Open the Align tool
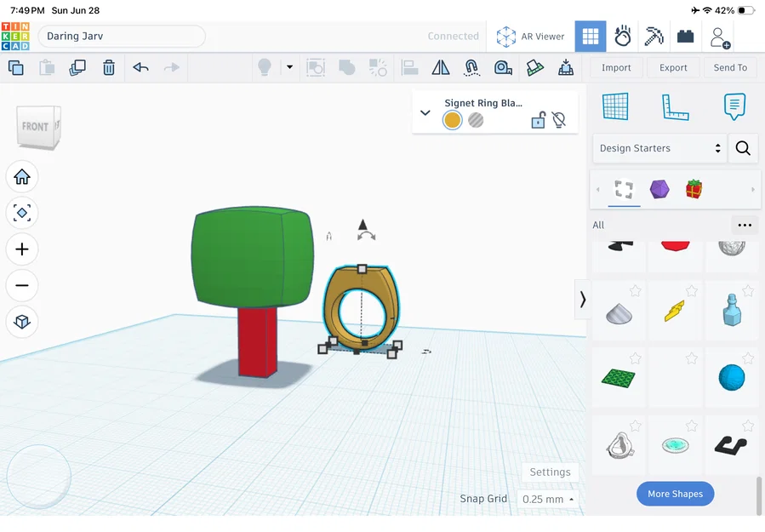The image size is (765, 532). [x=409, y=67]
